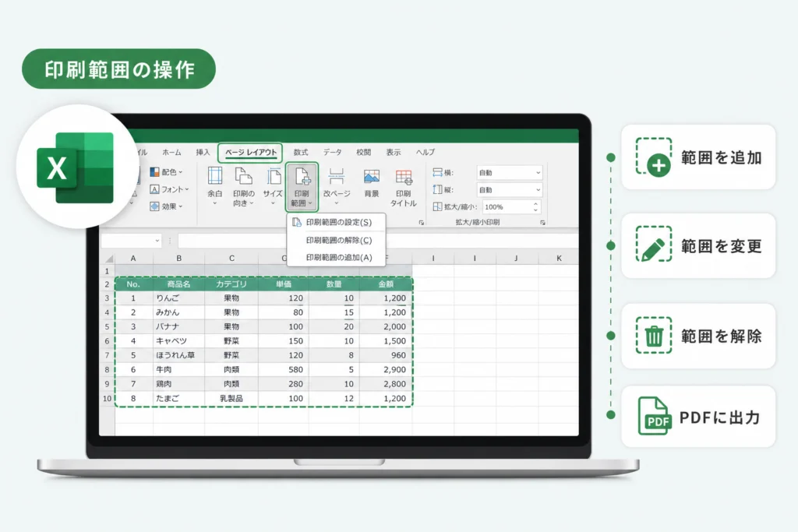
Task: Click the cell containing りんご
Action: click(x=178, y=298)
